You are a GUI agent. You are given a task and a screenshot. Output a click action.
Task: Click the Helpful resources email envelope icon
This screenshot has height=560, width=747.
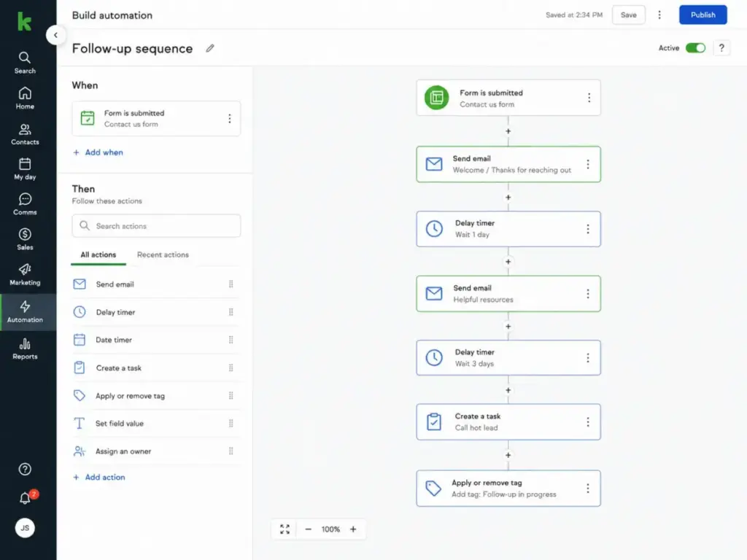434,294
